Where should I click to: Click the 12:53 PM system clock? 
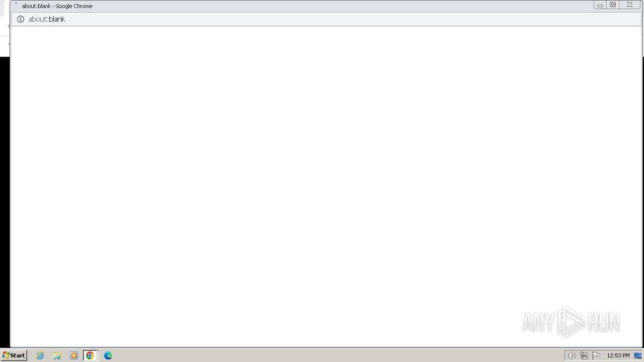coord(618,355)
